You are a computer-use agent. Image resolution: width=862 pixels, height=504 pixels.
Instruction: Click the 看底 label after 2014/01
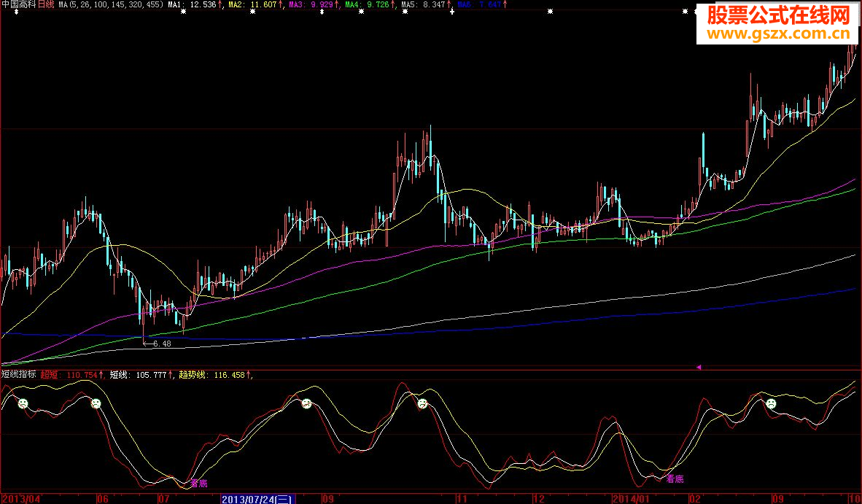pyautogui.click(x=675, y=479)
